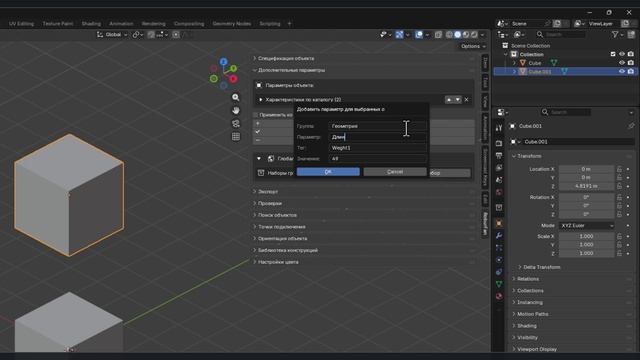This screenshot has width=640, height=360.
Task: Toggle visibility eye for Collection
Action: (x=622, y=54)
